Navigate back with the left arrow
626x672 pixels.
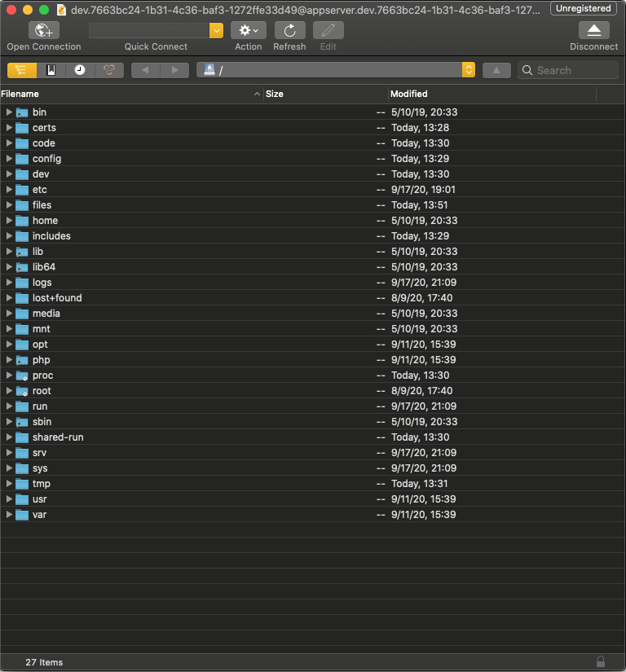146,70
